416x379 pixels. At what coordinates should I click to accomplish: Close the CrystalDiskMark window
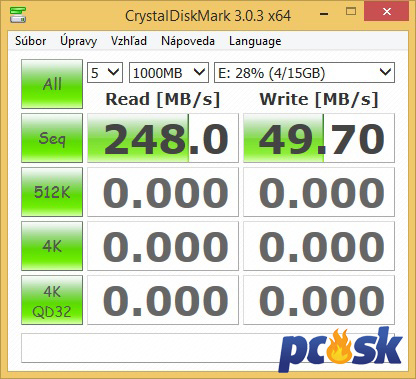[x=387, y=12]
